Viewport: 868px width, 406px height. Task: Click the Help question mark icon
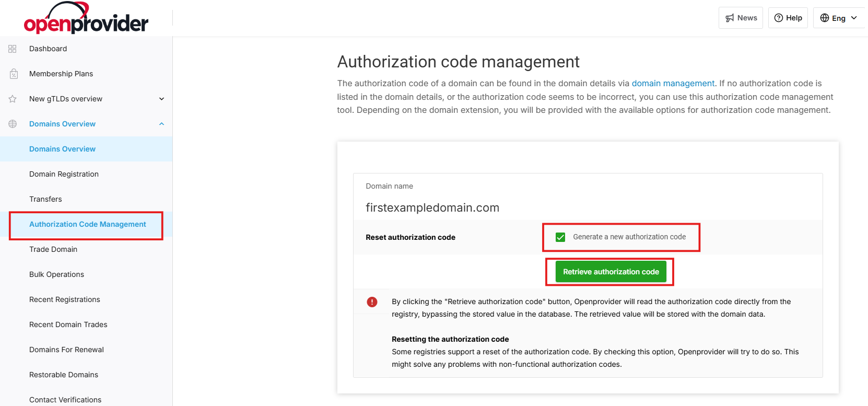[x=779, y=18]
